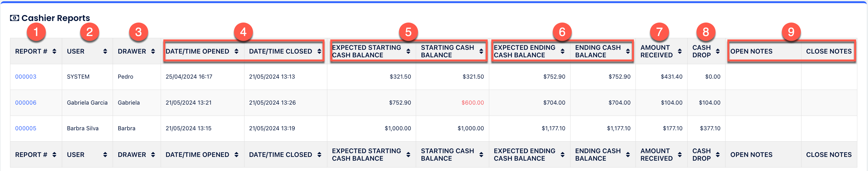The width and height of the screenshot is (868, 171).
Task: Open report 000003 link
Action: point(26,77)
